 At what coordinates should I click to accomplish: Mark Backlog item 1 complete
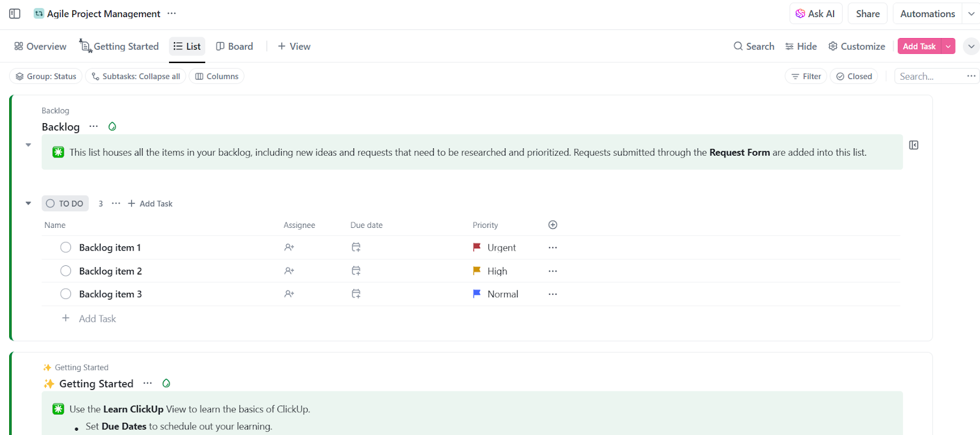[x=66, y=248]
